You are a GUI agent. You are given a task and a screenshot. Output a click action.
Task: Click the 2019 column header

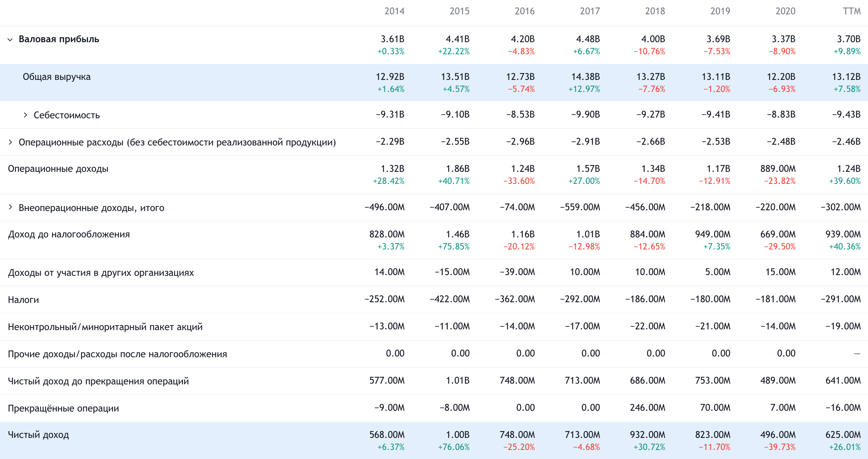721,11
